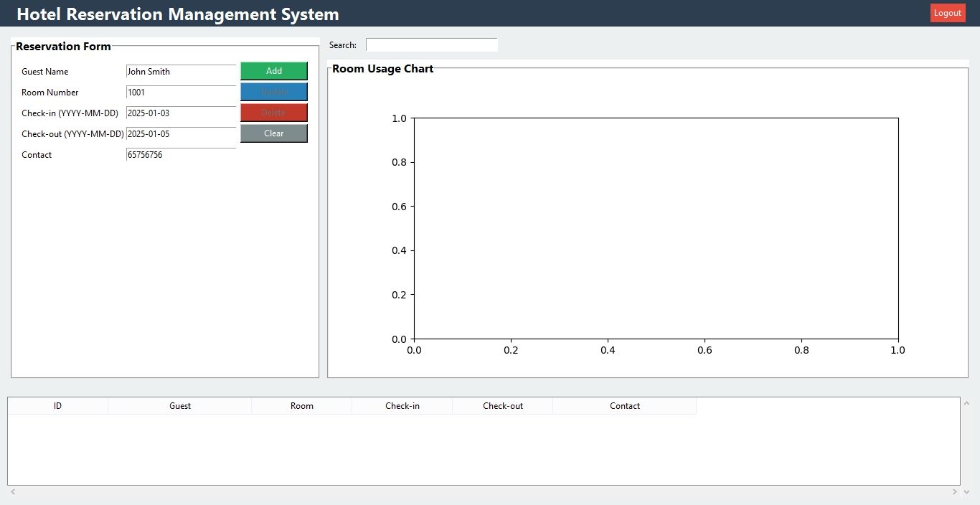
Task: Select the Check-in column header
Action: pyautogui.click(x=402, y=406)
